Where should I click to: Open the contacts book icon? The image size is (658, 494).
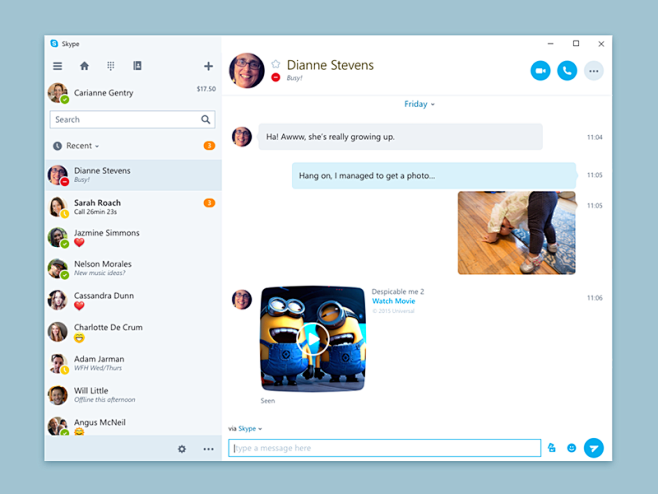coord(137,65)
